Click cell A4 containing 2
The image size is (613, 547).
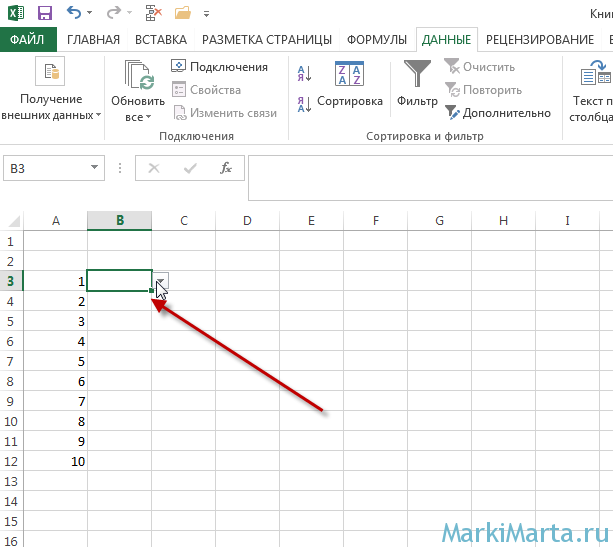pyautogui.click(x=56, y=301)
